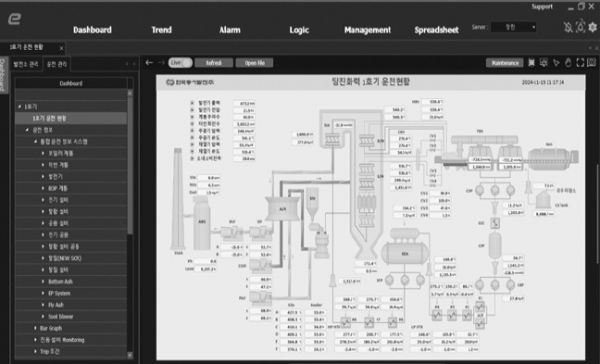Select the Fly Ash tree row
This screenshot has width=600, height=364.
coord(71,305)
